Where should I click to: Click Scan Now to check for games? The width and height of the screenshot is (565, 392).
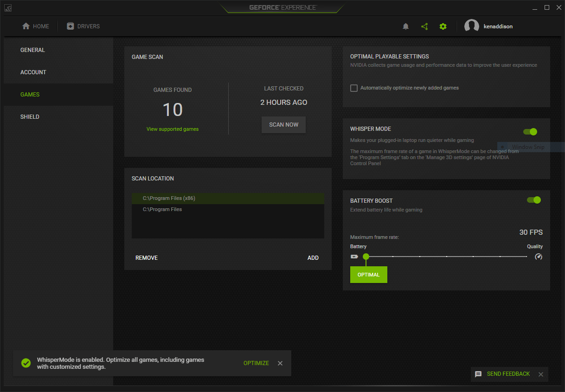coord(283,124)
